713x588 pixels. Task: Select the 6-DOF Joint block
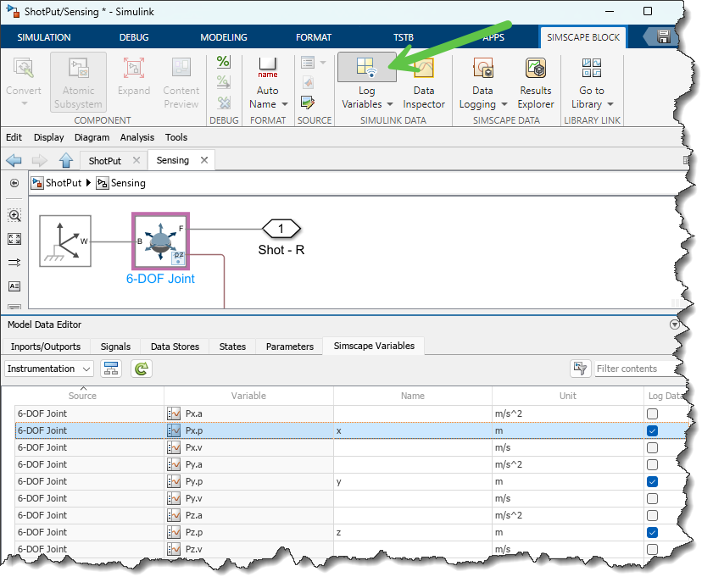pos(160,241)
